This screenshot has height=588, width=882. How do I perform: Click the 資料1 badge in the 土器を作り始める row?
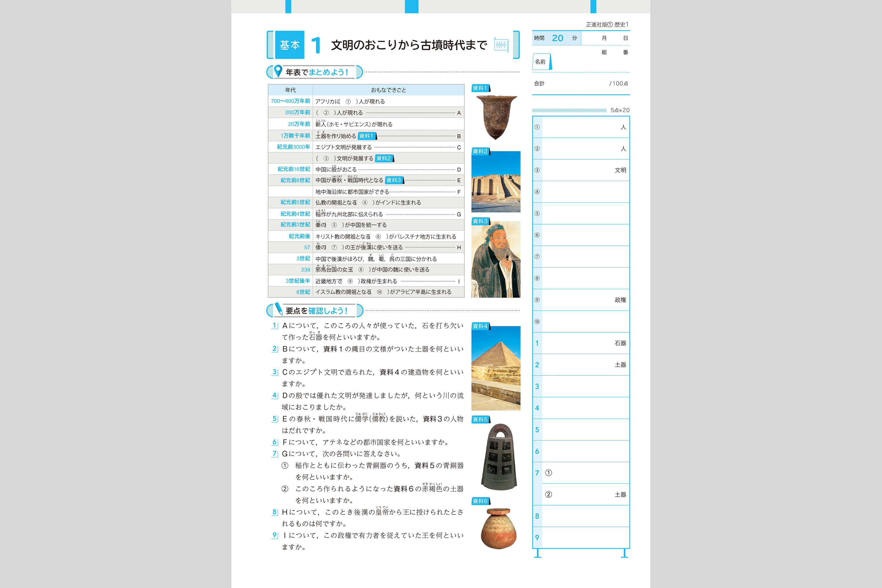pyautogui.click(x=367, y=136)
